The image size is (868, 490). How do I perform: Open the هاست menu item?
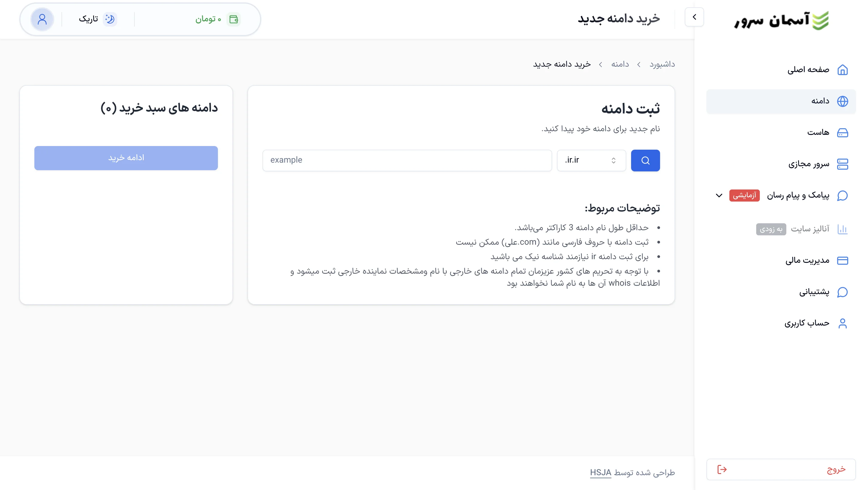coord(818,132)
